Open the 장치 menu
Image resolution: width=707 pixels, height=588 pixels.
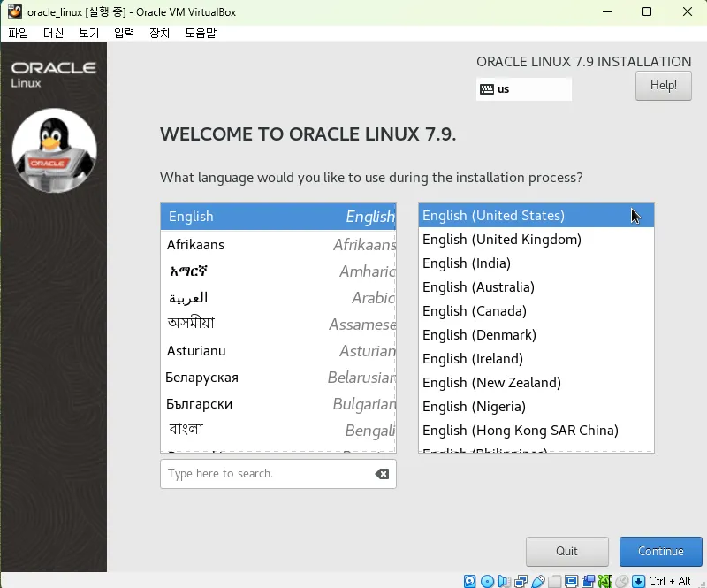[x=160, y=33]
